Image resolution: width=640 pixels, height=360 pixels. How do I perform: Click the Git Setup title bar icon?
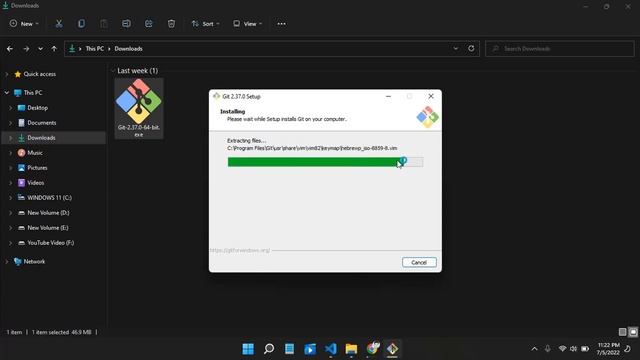[x=216, y=96]
